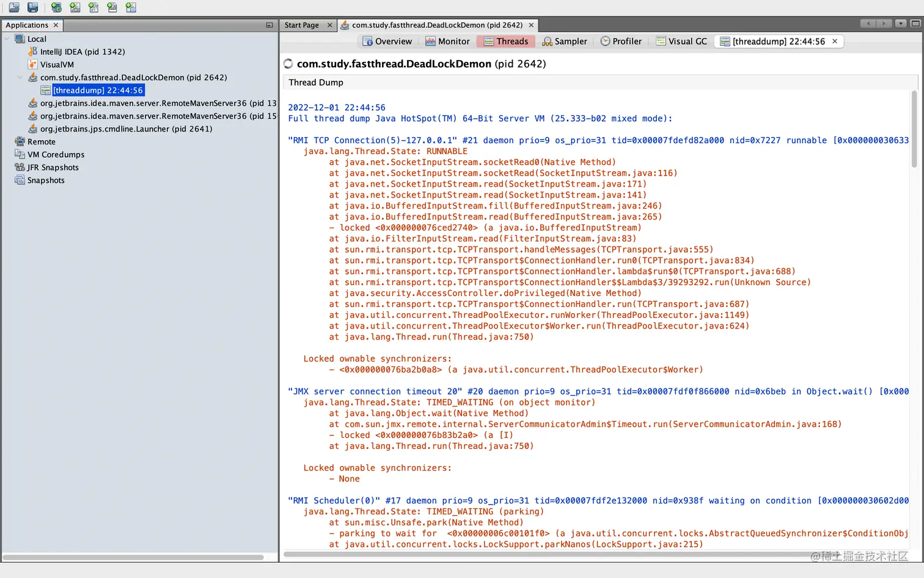
Task: Select the VM Coredumps tree node
Action: [56, 154]
